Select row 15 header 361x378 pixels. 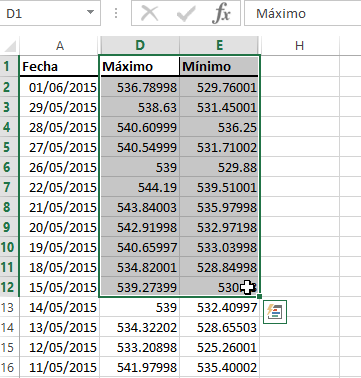(10, 347)
